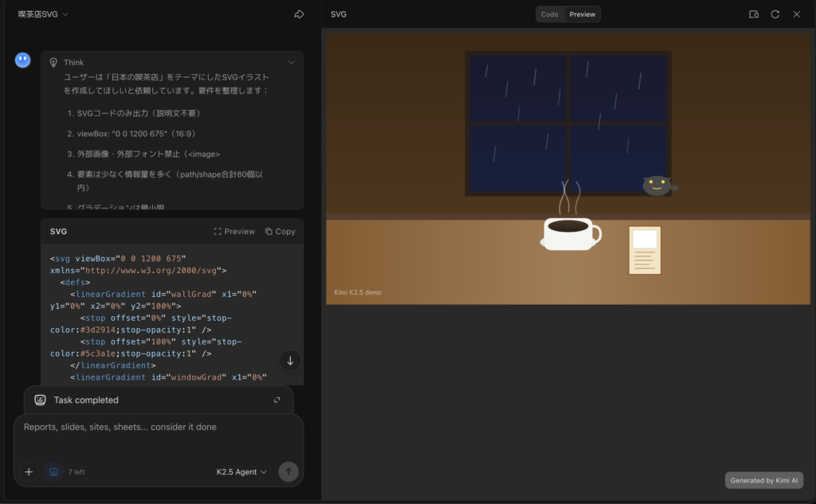816x504 pixels.
Task: Close the SVG preview panel
Action: pyautogui.click(x=797, y=14)
